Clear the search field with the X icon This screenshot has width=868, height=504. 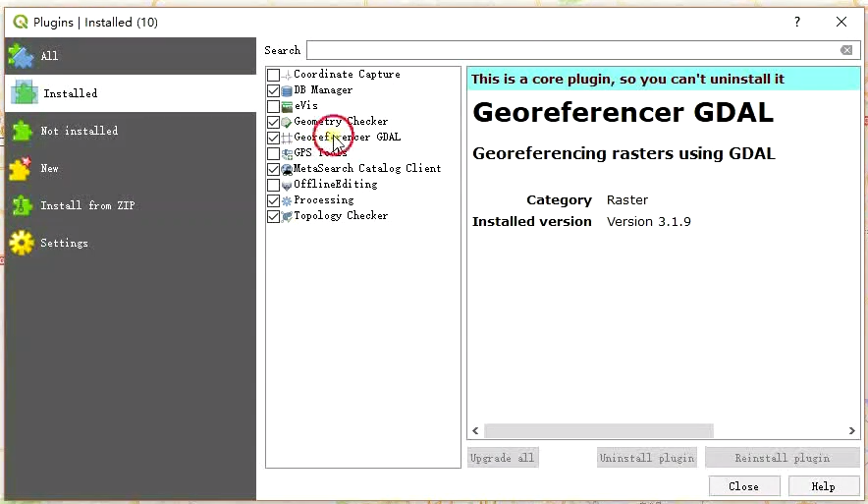click(846, 50)
